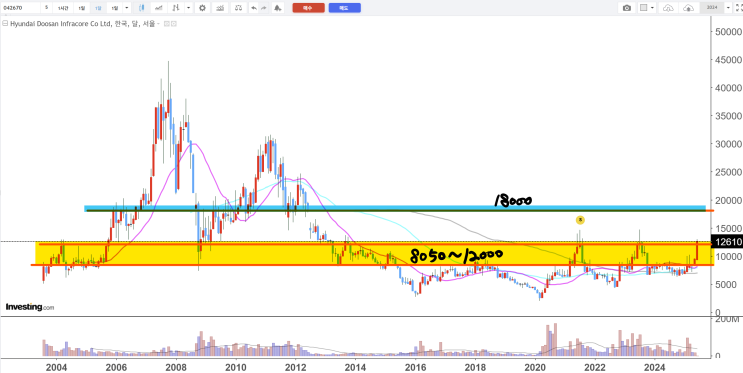Click the 30000 price axis label
Screen dimensions: 743x373
pyautogui.click(x=728, y=144)
